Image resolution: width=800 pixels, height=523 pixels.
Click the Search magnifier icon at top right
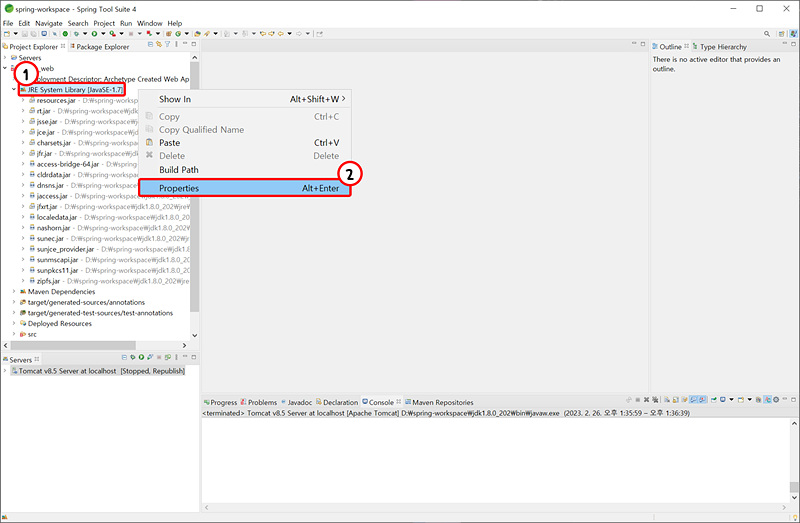767,34
